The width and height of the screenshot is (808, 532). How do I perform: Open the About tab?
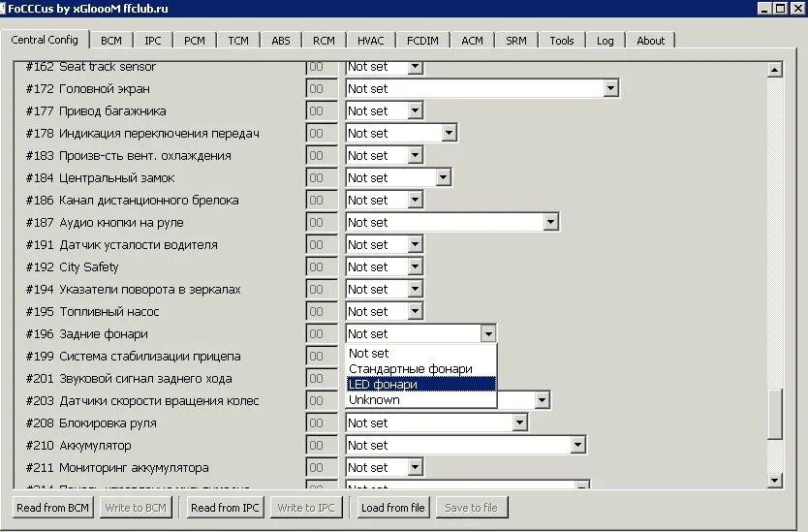point(650,41)
